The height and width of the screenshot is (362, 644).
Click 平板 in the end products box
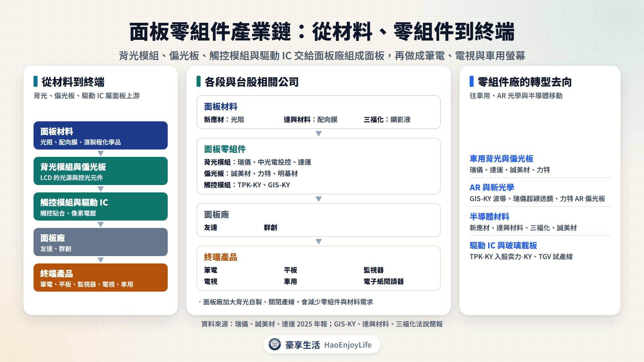(290, 270)
